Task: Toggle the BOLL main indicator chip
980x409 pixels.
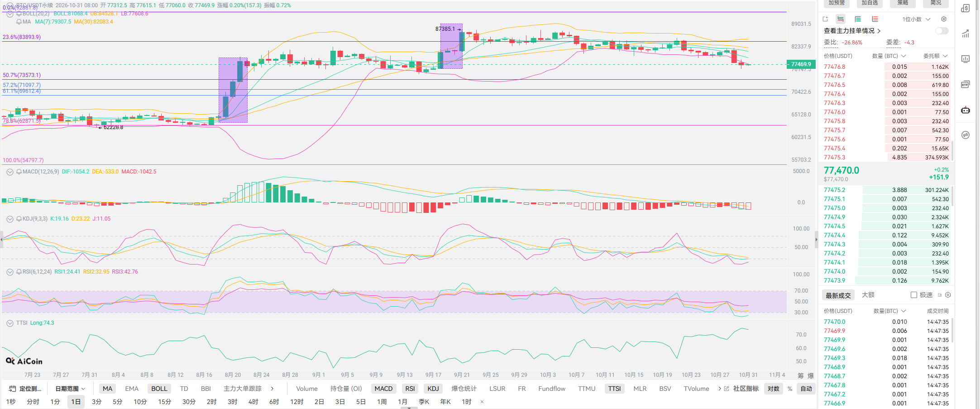Action: coord(159,389)
